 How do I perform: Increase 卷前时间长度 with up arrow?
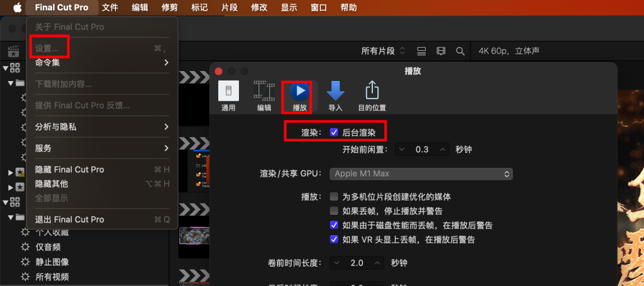pos(377,263)
